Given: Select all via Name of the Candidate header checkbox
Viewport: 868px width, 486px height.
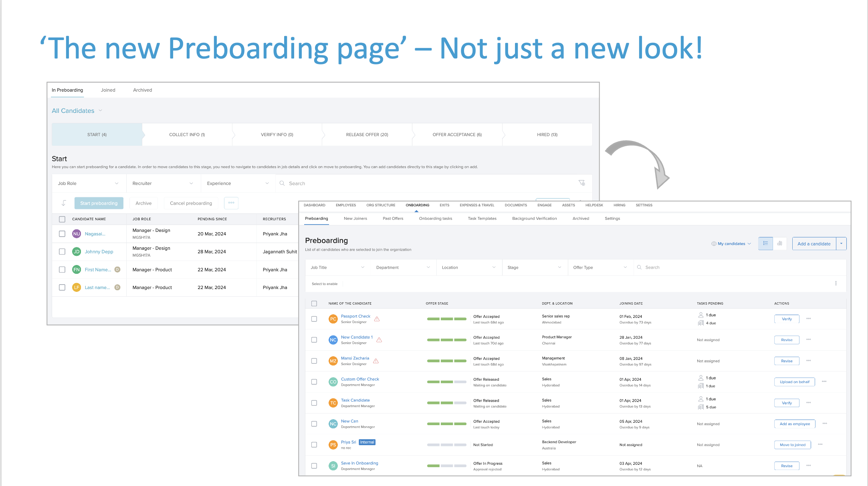Looking at the screenshot, I should click(x=314, y=303).
